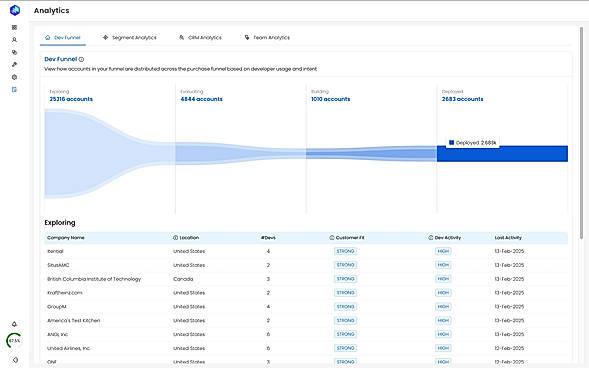
Task: Select the Building funnel segment
Action: click(371, 154)
